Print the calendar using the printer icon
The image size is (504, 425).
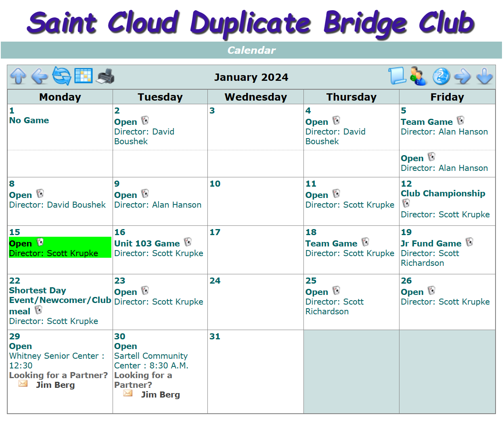tap(105, 76)
